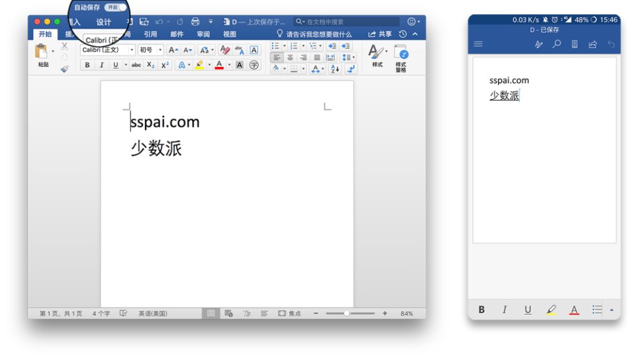
Task: Justify the paragraph text
Action: (x=317, y=57)
